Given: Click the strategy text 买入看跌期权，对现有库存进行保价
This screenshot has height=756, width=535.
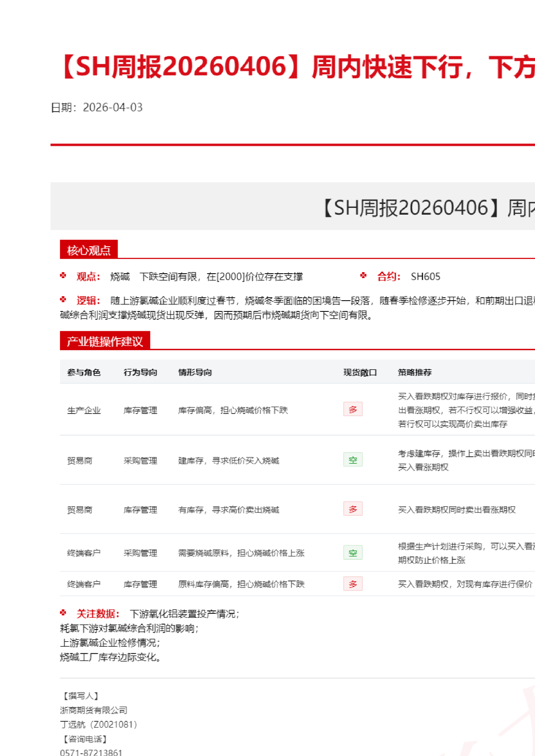Looking at the screenshot, I should tap(465, 584).
